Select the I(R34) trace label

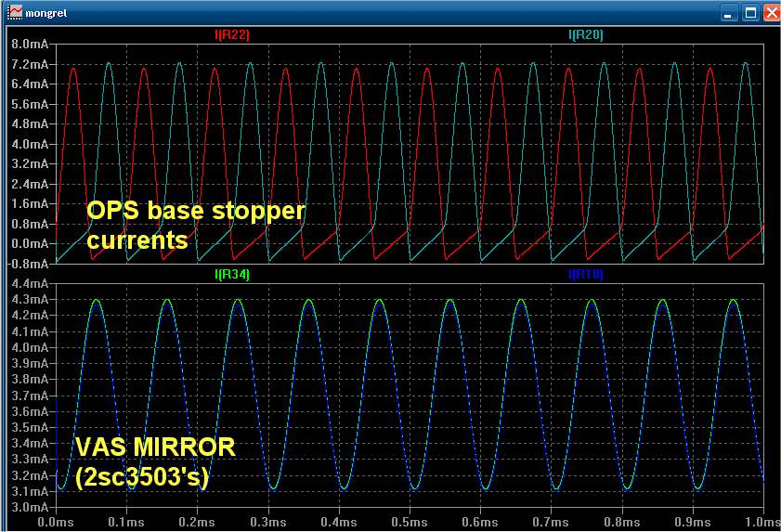[x=231, y=275]
